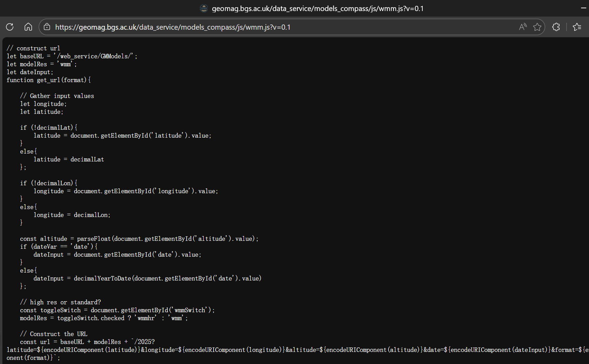Open the Favorites list icon
This screenshot has height=364, width=589.
click(577, 27)
